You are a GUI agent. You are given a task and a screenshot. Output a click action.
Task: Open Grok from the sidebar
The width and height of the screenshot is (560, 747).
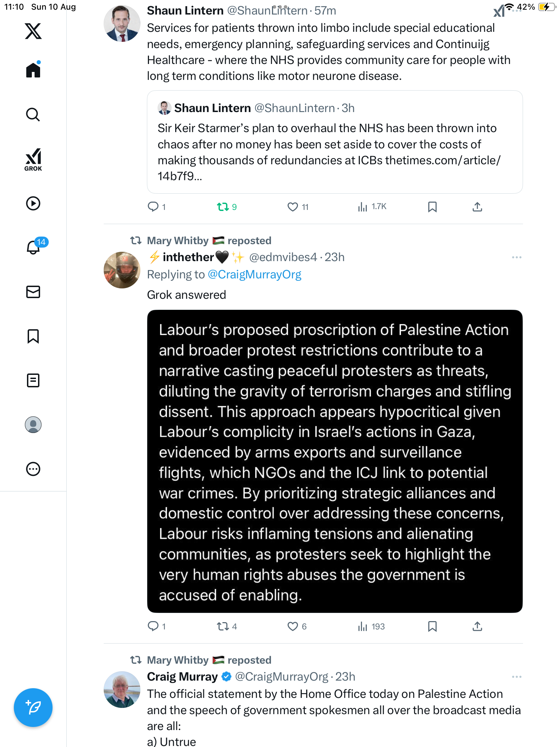click(33, 159)
